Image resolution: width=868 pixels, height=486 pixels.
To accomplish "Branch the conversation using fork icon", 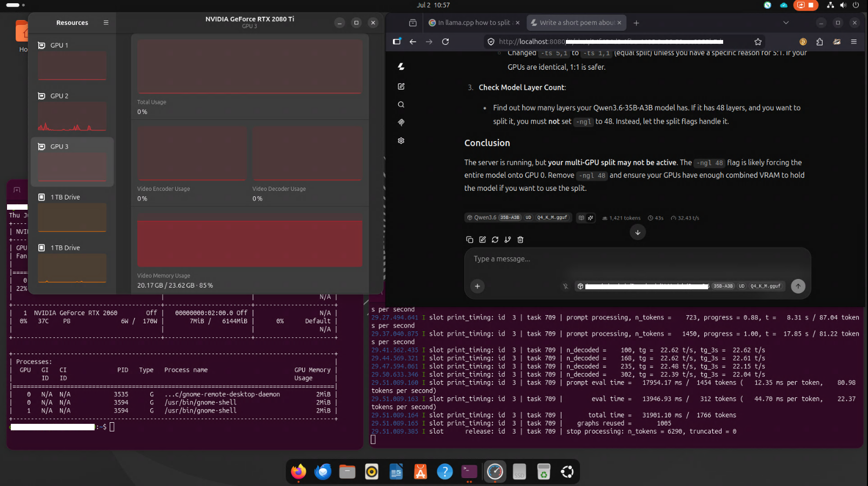I will pos(508,239).
